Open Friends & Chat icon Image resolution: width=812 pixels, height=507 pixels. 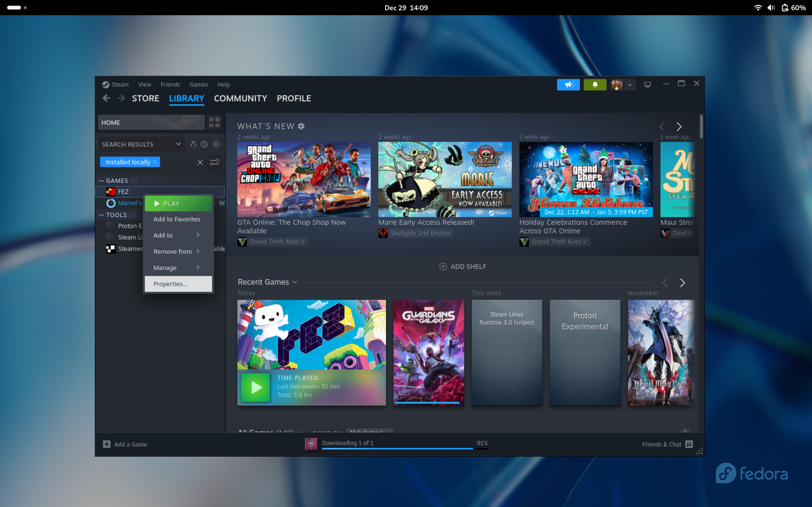point(689,444)
